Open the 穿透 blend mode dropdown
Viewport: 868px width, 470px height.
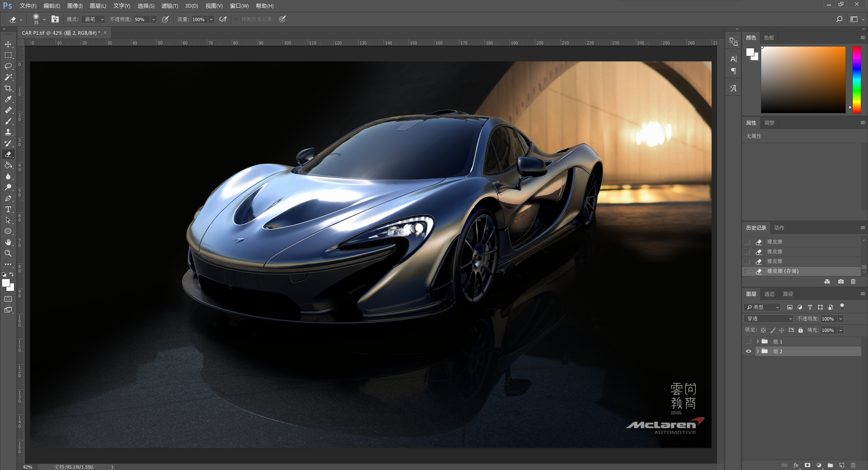pos(768,318)
